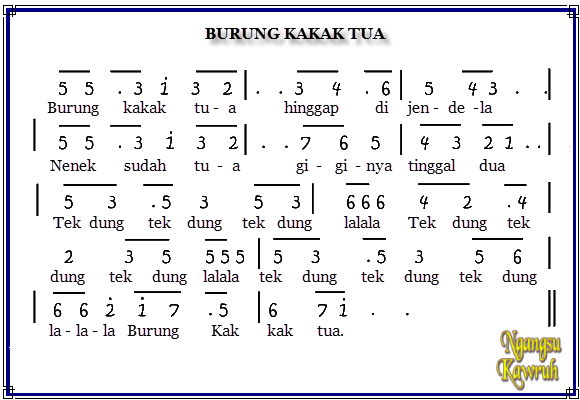This screenshot has height=400, width=580.
Task: Click the last lyric word 'tua.'
Action: tap(330, 331)
